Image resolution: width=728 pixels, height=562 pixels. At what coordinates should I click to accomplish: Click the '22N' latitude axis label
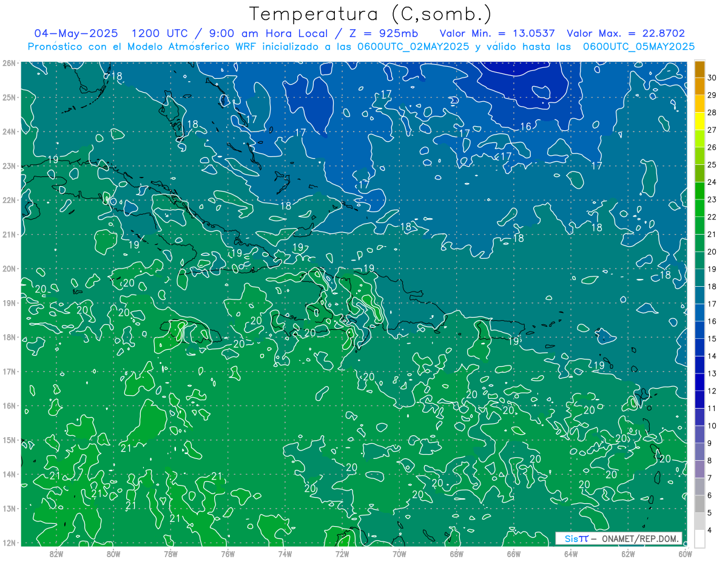(8, 200)
